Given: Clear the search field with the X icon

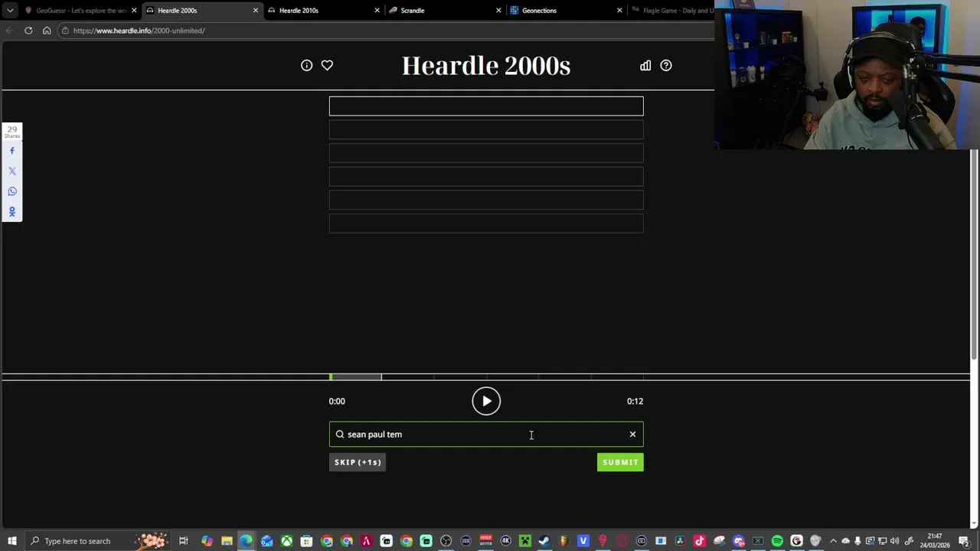Looking at the screenshot, I should tap(632, 435).
